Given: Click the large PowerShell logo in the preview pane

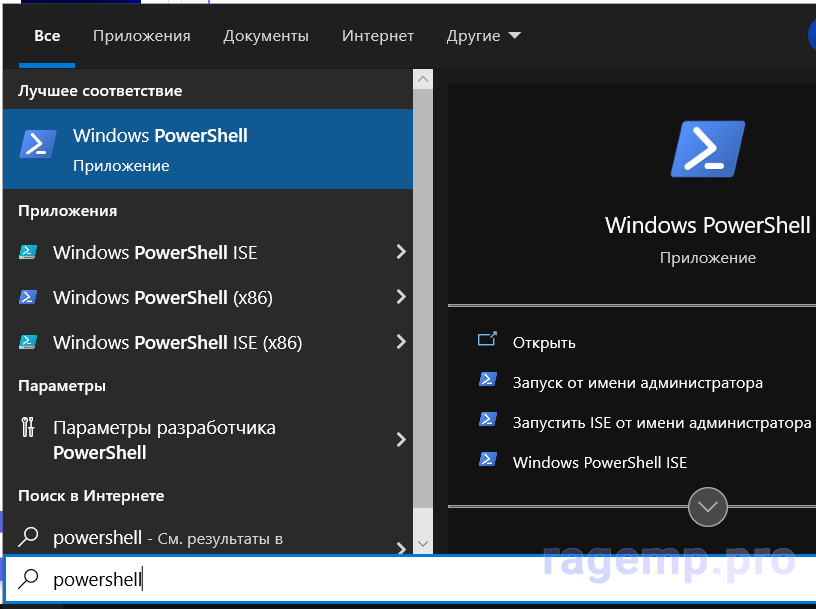Looking at the screenshot, I should (x=707, y=149).
